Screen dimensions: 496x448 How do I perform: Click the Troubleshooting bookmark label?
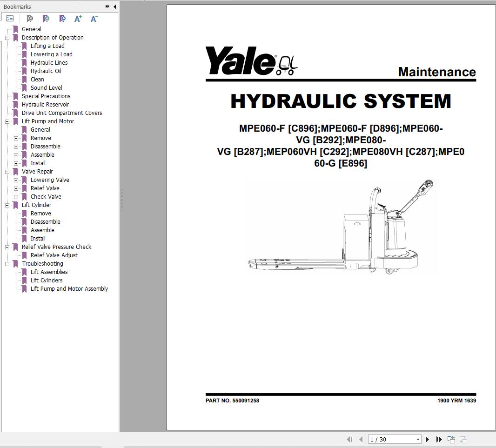(x=42, y=264)
